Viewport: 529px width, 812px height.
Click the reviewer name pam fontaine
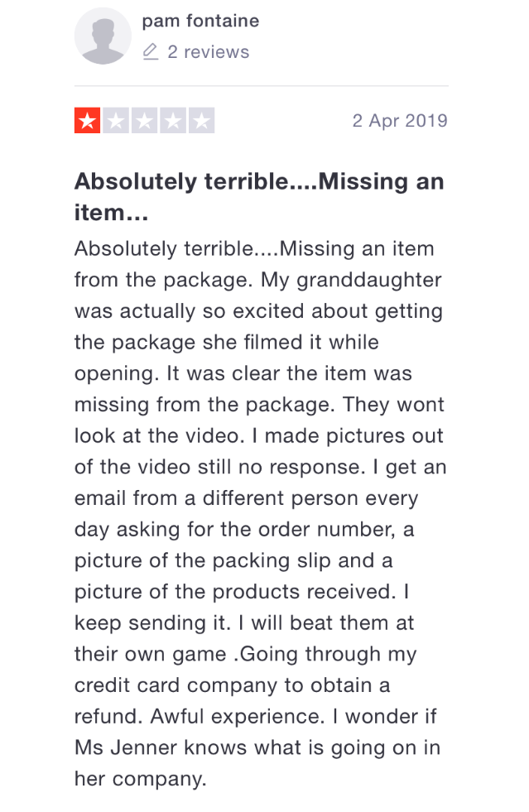point(200,21)
